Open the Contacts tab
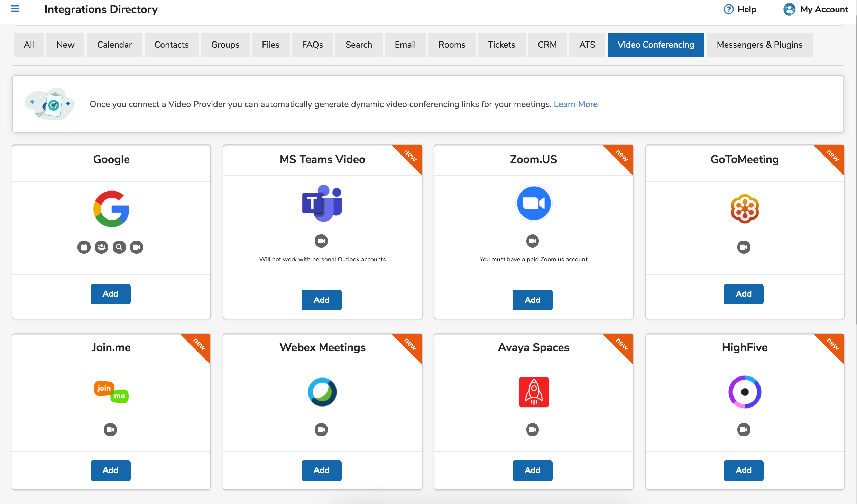 coord(172,45)
